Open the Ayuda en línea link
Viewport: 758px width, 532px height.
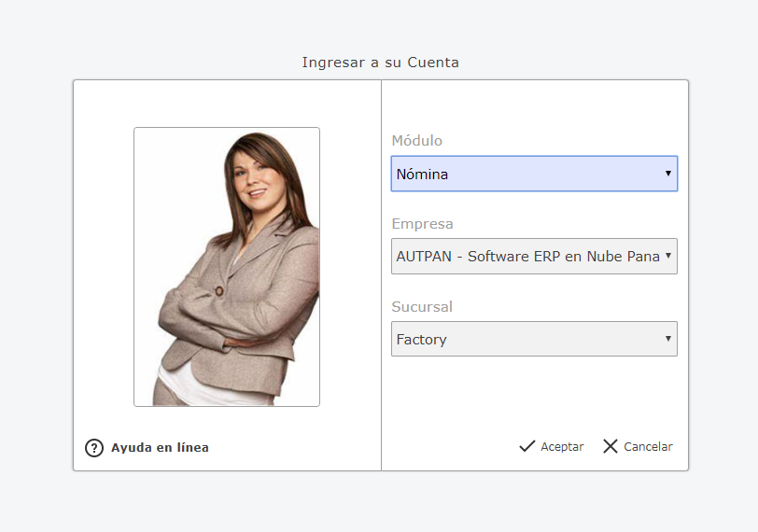(160, 448)
